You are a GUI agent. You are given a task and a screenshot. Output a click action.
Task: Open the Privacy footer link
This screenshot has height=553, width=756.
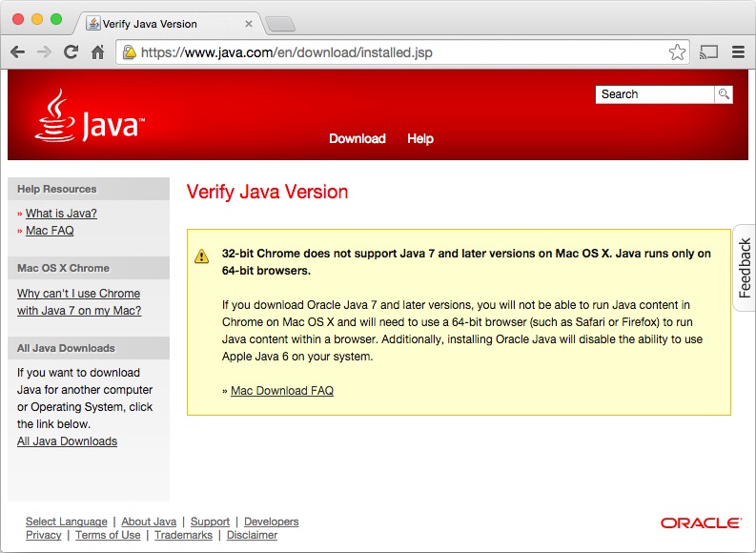44,535
